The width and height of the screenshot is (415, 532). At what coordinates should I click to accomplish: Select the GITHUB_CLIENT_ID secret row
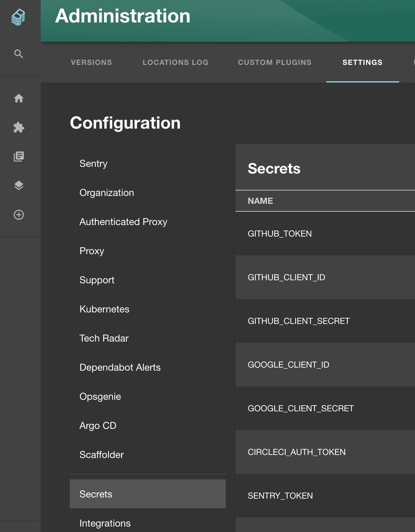point(325,277)
